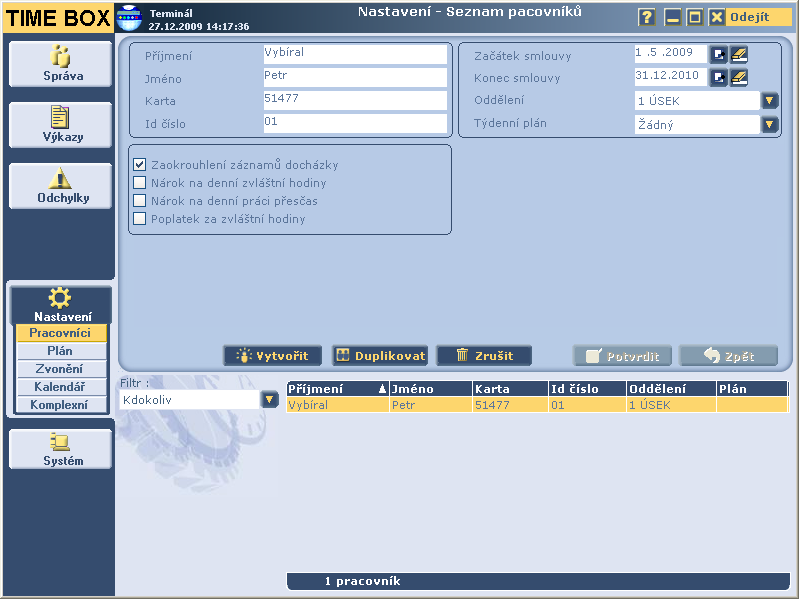The width and height of the screenshot is (799, 599).
Task: Sort table by Oddělení column header
Action: [x=671, y=389]
